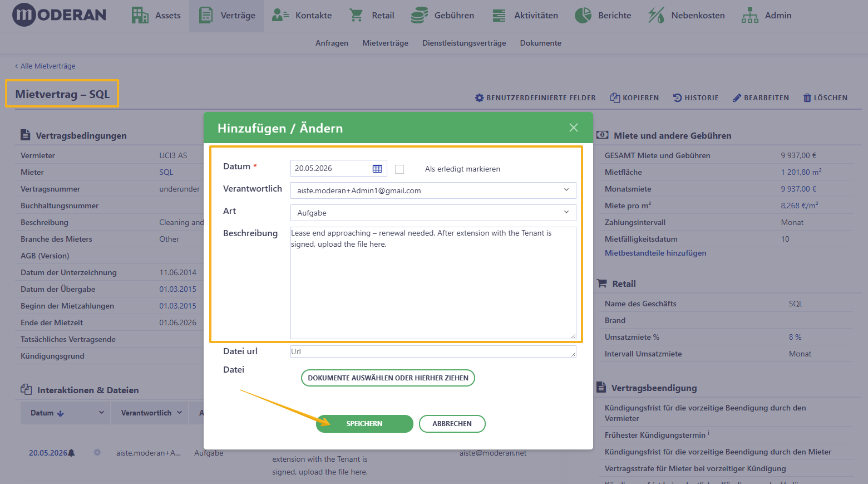Click the Kontakte person icon
The width and height of the screenshot is (868, 484).
[280, 15]
